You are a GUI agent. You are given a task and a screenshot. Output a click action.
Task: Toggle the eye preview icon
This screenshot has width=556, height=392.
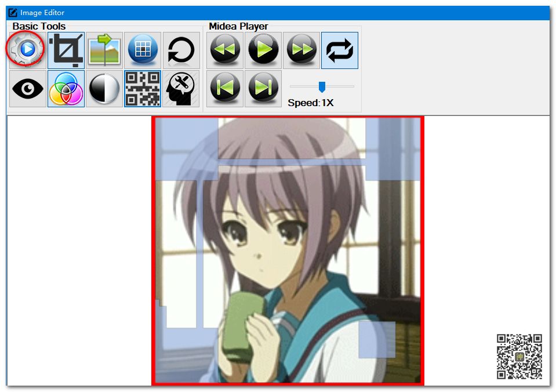coord(28,88)
